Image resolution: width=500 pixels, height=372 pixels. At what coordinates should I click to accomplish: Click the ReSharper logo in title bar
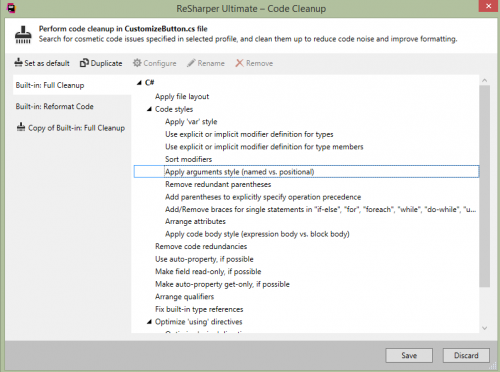click(12, 8)
